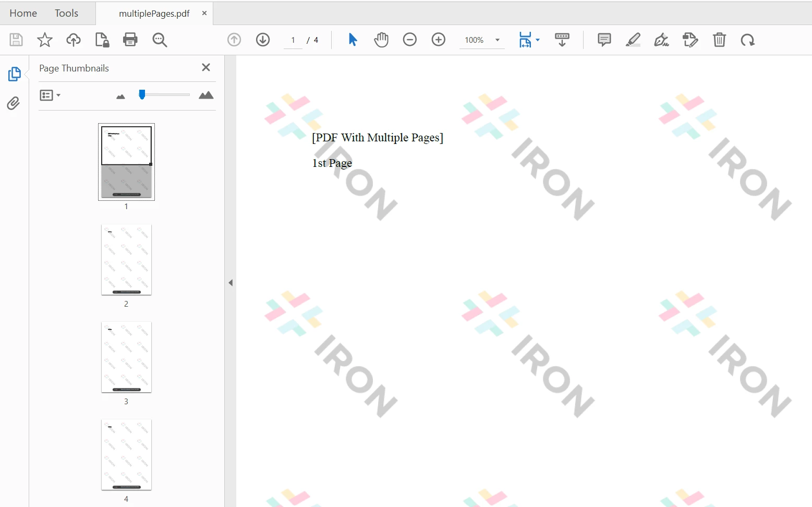Go to the previous page arrow
Screen dimensions: 812x507
pyautogui.click(x=234, y=40)
